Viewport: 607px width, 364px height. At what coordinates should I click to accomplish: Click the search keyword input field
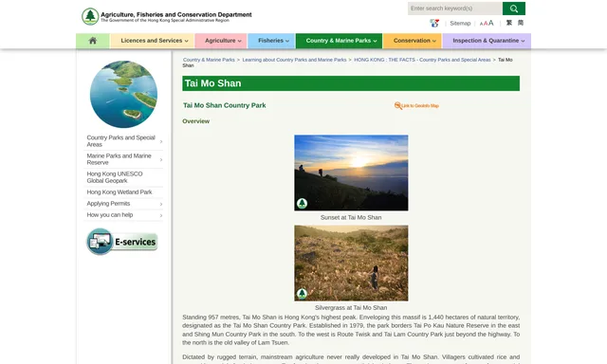coord(455,9)
